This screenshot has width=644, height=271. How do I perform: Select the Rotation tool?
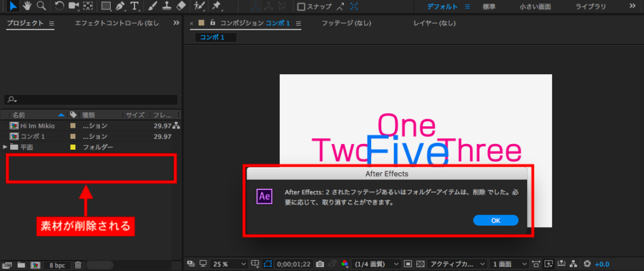point(59,6)
